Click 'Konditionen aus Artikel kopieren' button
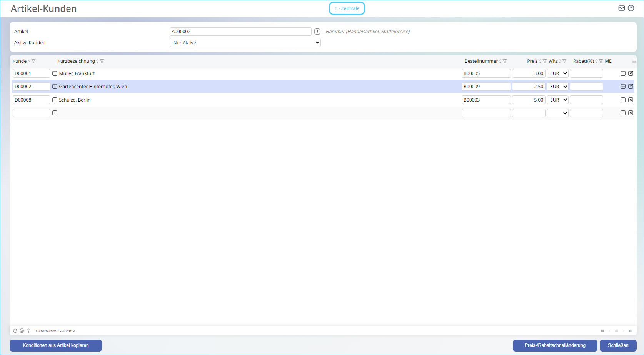Viewport: 644px width, 355px height. pyautogui.click(x=56, y=345)
